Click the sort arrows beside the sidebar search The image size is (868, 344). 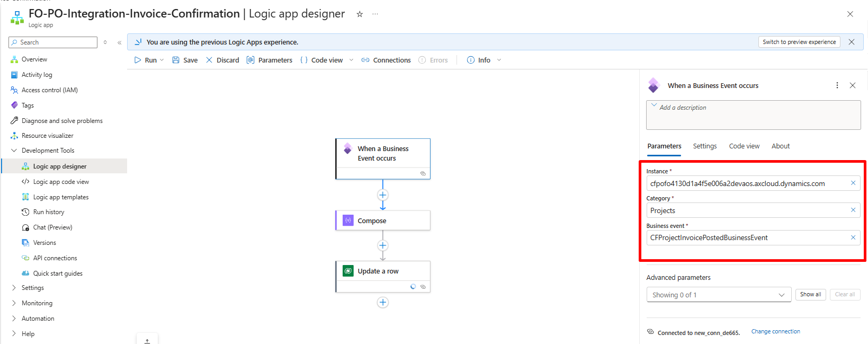(x=105, y=42)
